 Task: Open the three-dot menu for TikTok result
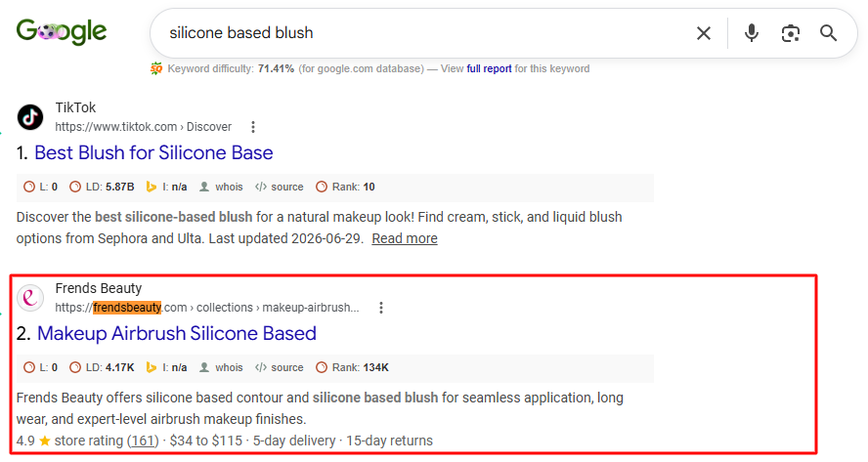click(x=253, y=127)
